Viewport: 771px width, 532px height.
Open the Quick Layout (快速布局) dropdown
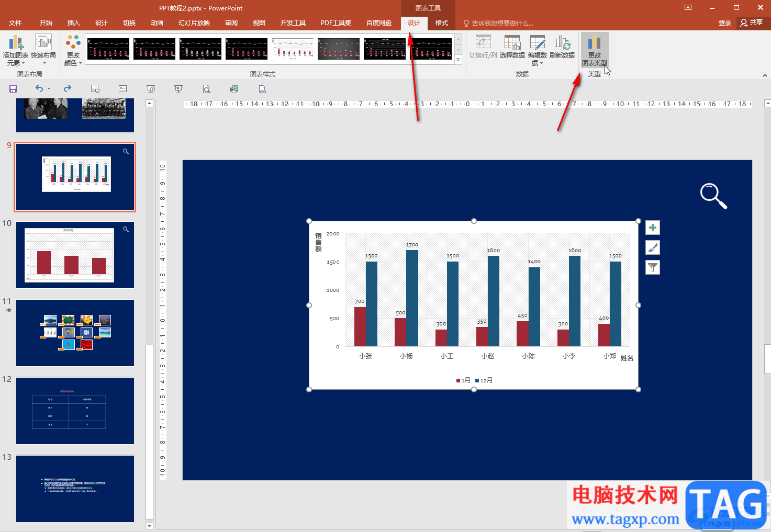(x=43, y=50)
